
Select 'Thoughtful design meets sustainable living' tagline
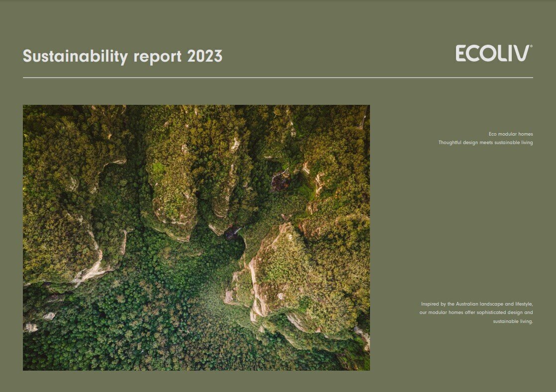(485, 143)
